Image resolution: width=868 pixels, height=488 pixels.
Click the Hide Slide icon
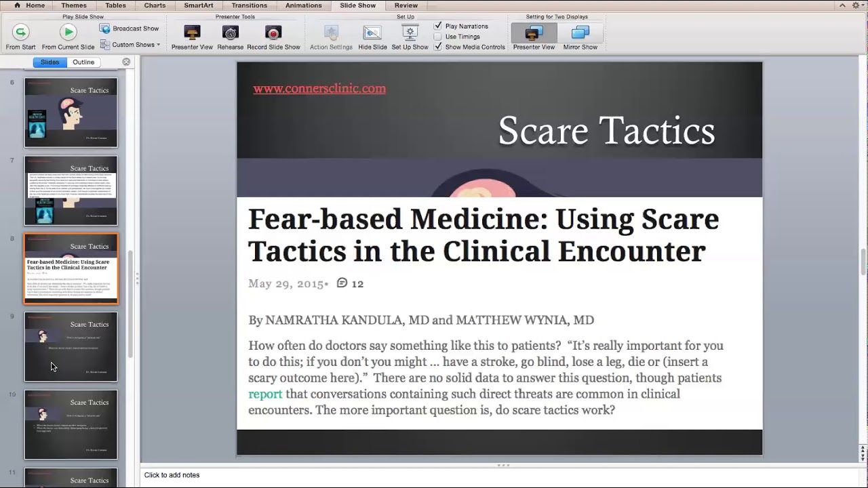(372, 33)
